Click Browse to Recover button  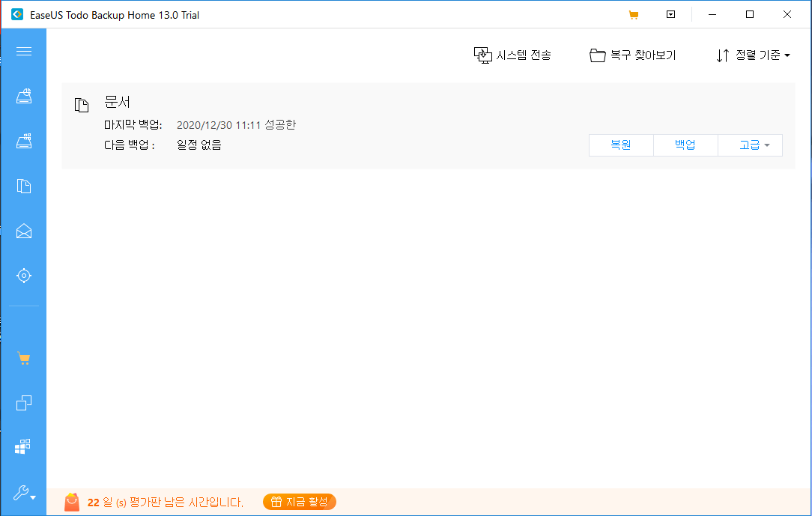tap(632, 55)
